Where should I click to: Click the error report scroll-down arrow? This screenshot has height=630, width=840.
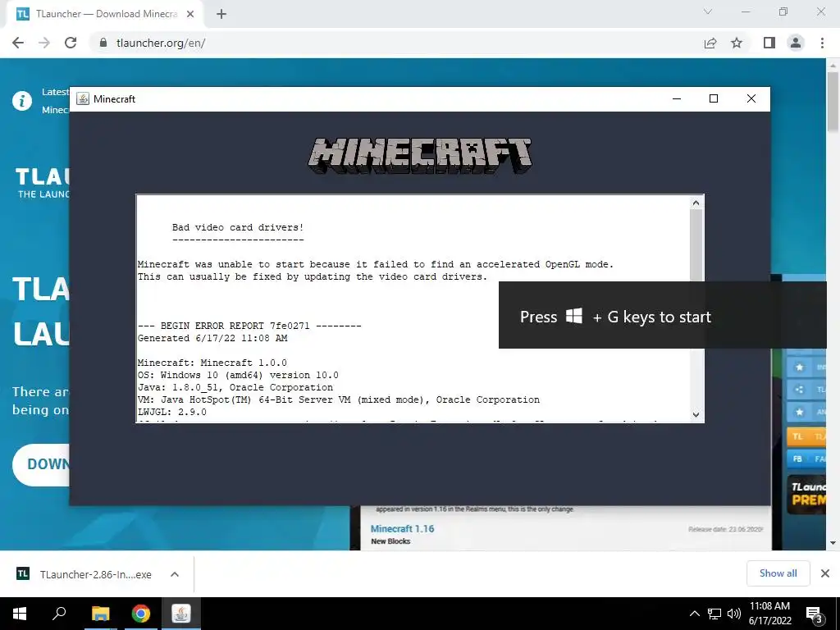click(x=696, y=414)
